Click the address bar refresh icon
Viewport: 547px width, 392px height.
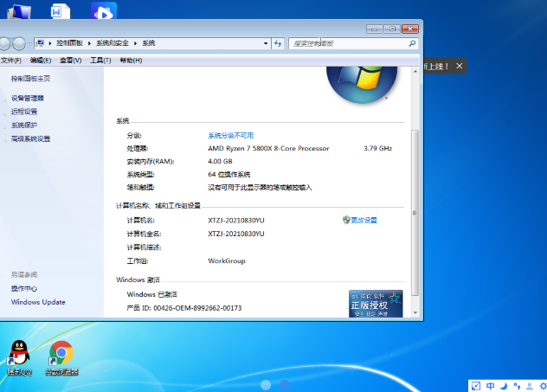278,42
